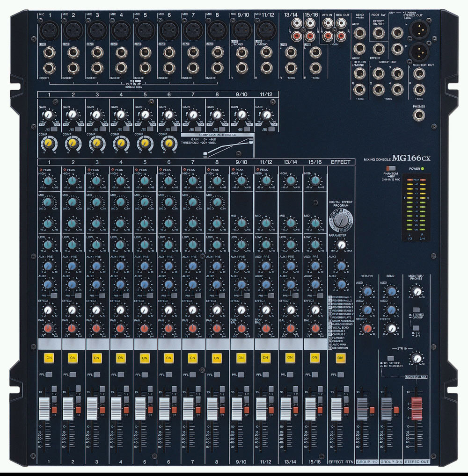Select the GROUP 1-2 fader
This screenshot has height=476, width=468.
362,409
